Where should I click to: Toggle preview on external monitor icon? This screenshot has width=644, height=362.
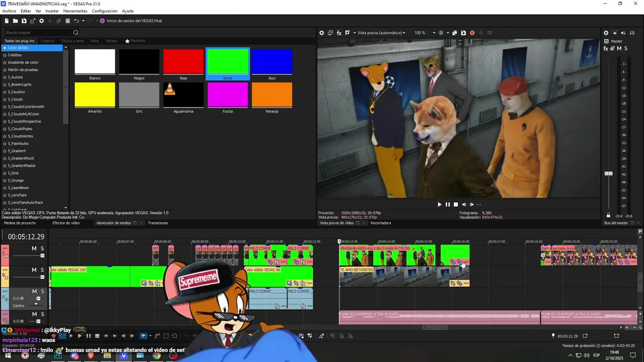(x=330, y=33)
